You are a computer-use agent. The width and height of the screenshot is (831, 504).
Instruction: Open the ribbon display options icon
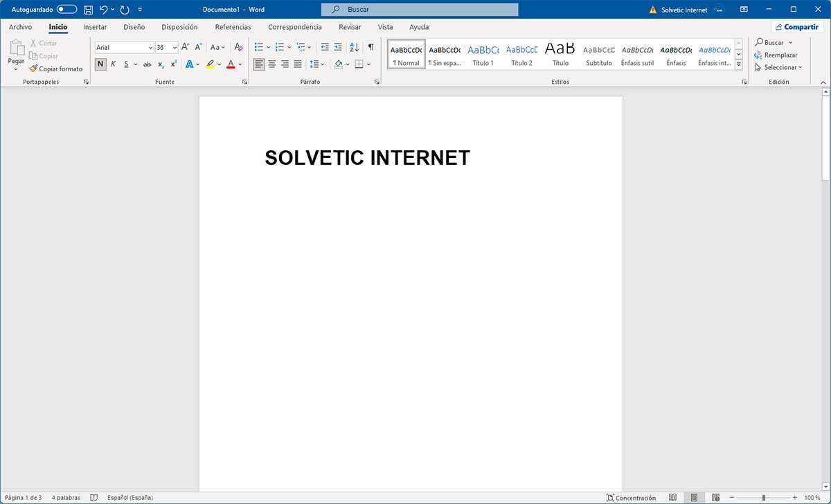(744, 10)
